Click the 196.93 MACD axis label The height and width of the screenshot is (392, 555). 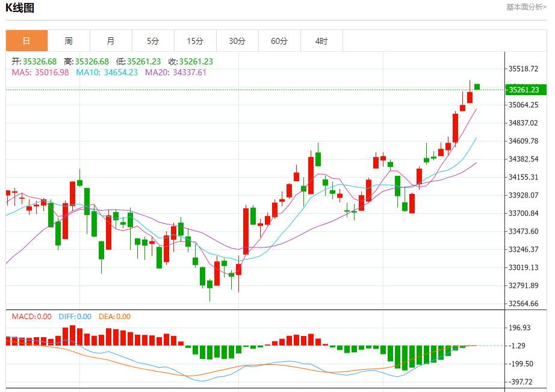point(519,328)
